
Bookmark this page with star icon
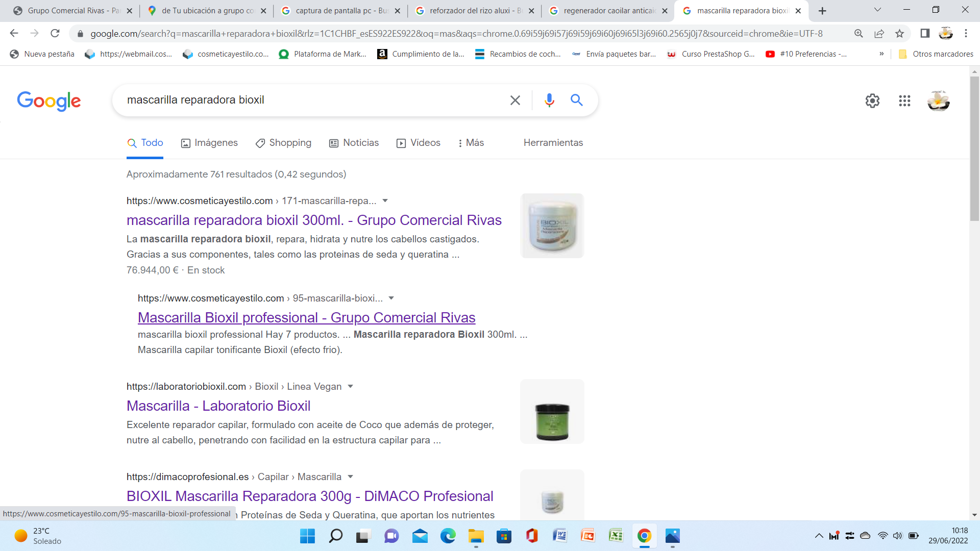pyautogui.click(x=899, y=34)
